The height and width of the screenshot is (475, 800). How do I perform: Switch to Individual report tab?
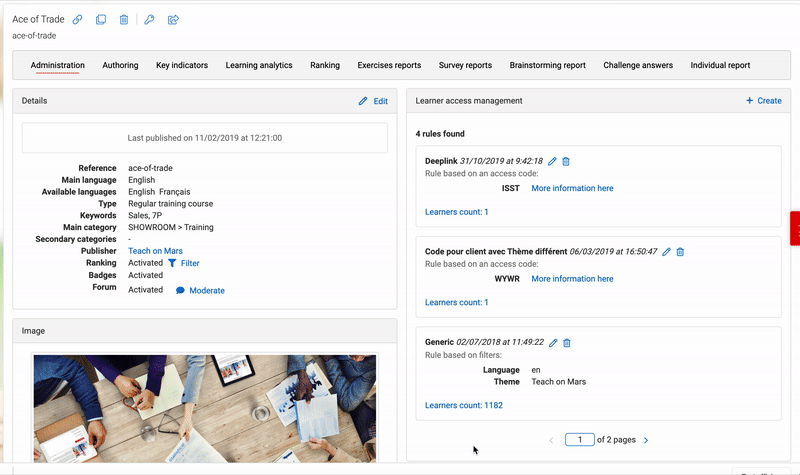[x=720, y=65]
